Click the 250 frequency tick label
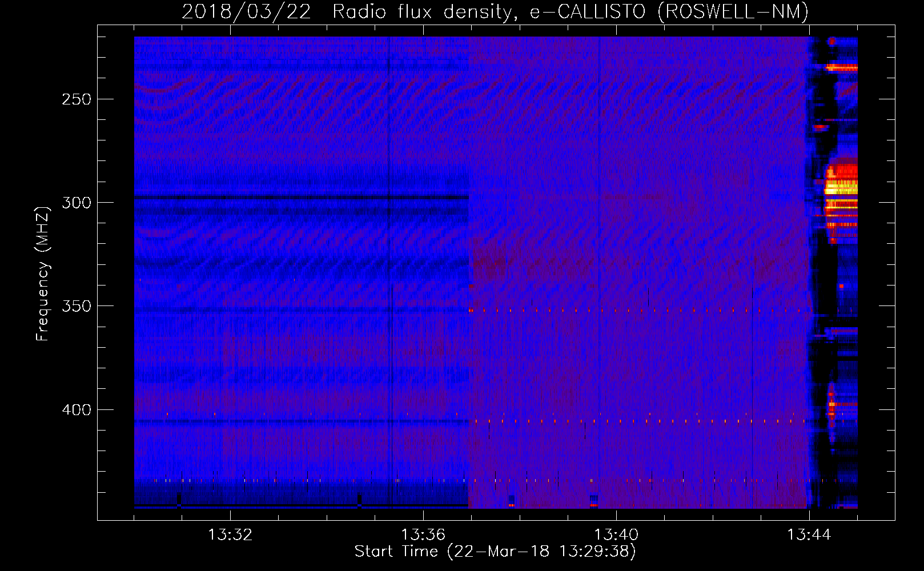The height and width of the screenshot is (571, 924). point(77,99)
